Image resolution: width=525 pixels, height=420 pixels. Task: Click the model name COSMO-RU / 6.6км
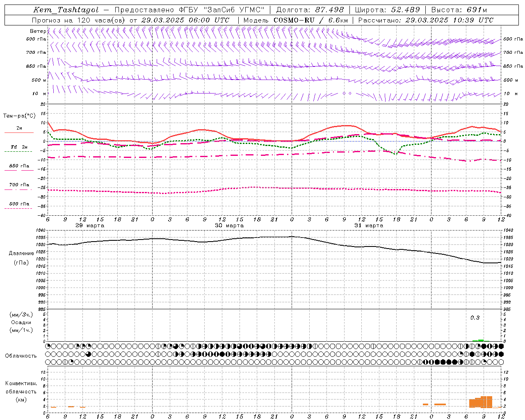click(x=311, y=20)
